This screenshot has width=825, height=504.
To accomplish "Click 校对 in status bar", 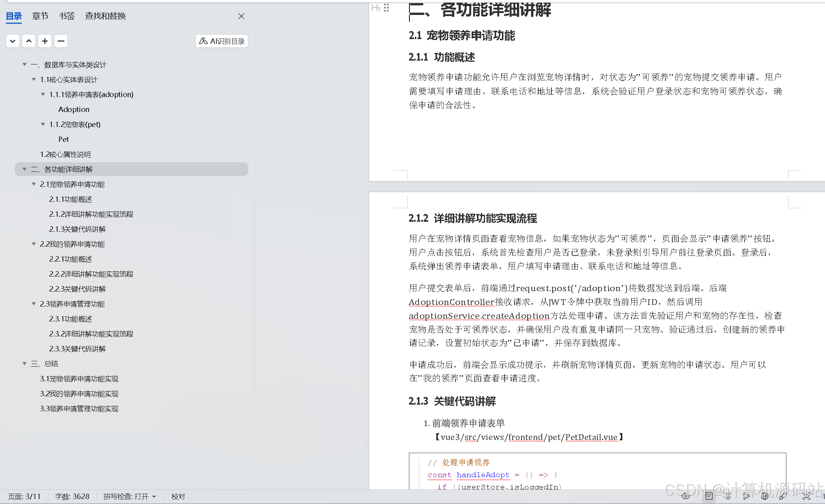I will pos(178,497).
